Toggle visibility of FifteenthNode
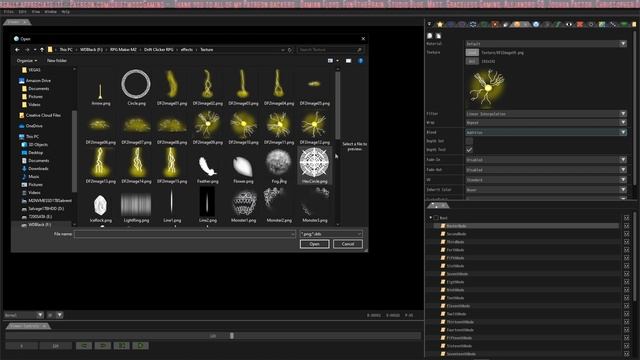 click(627, 338)
